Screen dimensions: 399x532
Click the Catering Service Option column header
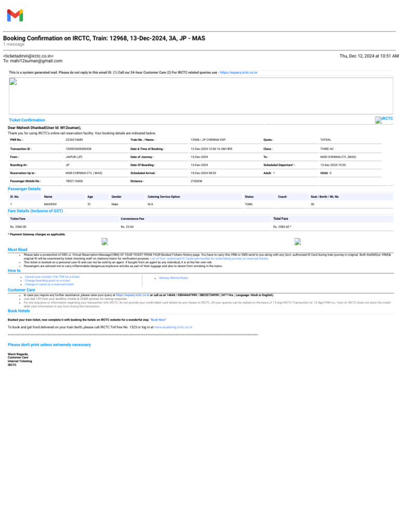click(x=164, y=197)
